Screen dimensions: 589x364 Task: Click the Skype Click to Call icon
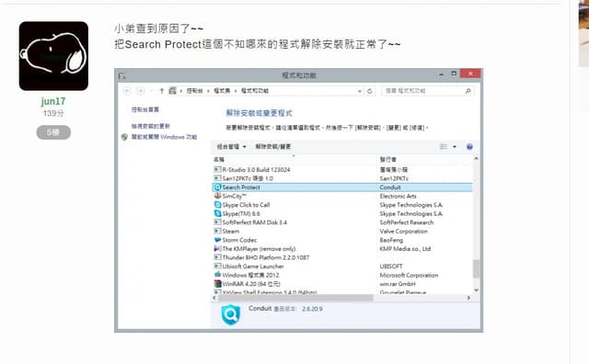click(217, 205)
